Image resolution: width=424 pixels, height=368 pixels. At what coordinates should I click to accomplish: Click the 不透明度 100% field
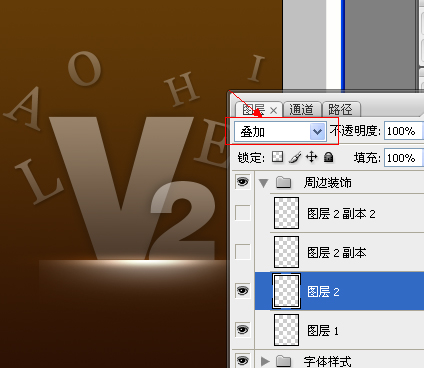coord(404,131)
